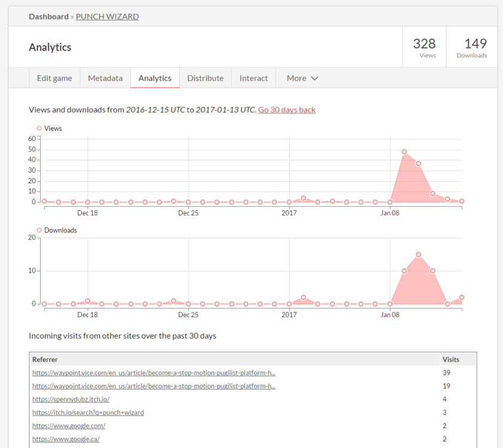Open the first waypoint.vice.com referrer with 39 visits

point(154,373)
